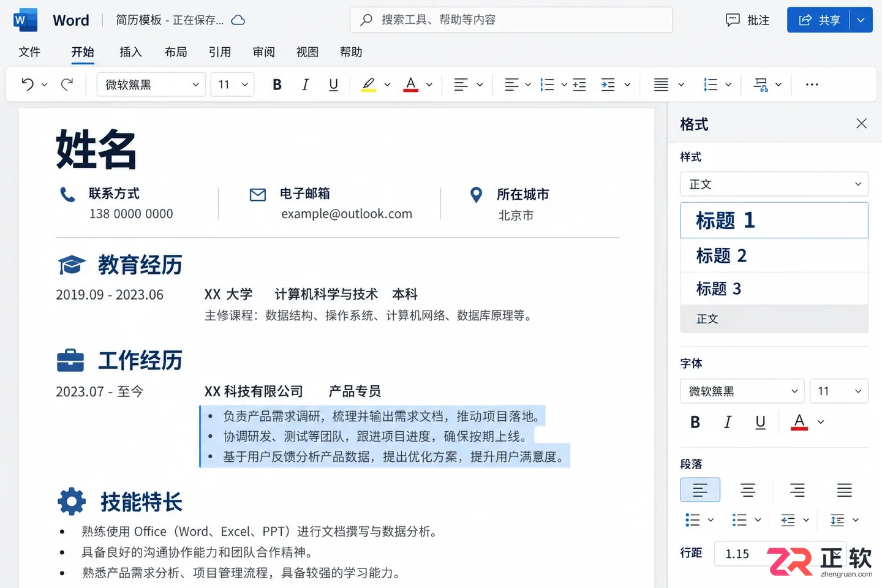
Task: Click diamond-bullet list icon in 格式 pane
Action: click(739, 520)
